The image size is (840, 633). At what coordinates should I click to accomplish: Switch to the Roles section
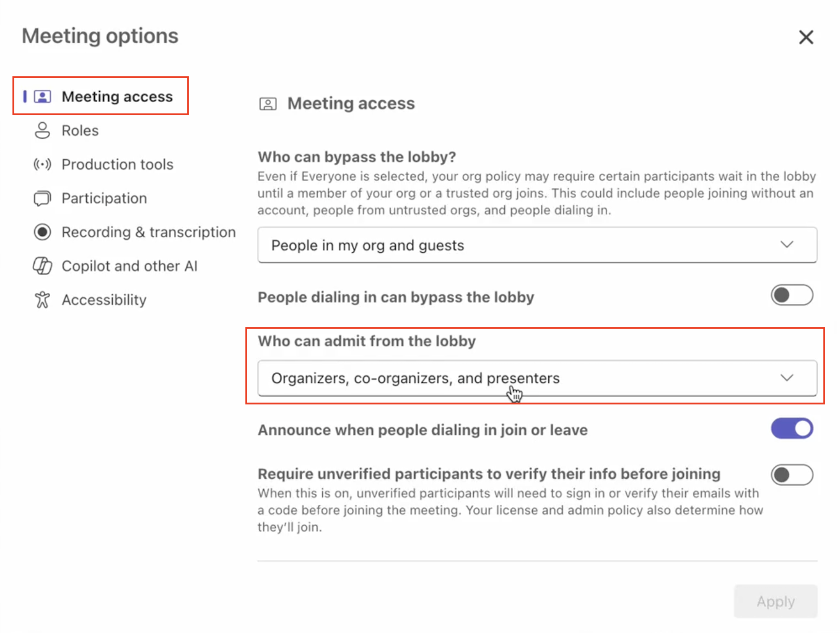point(79,130)
